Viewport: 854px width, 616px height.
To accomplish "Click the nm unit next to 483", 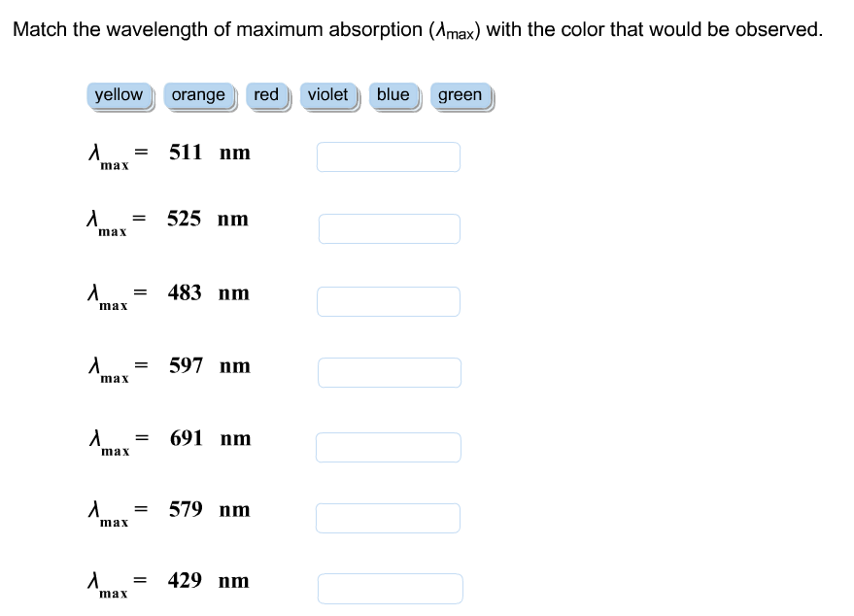I will [234, 292].
